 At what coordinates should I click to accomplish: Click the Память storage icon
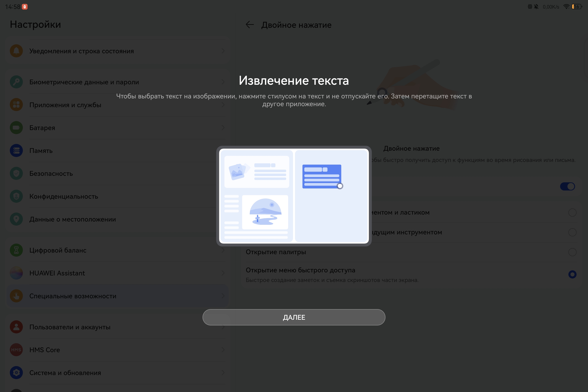[16, 150]
